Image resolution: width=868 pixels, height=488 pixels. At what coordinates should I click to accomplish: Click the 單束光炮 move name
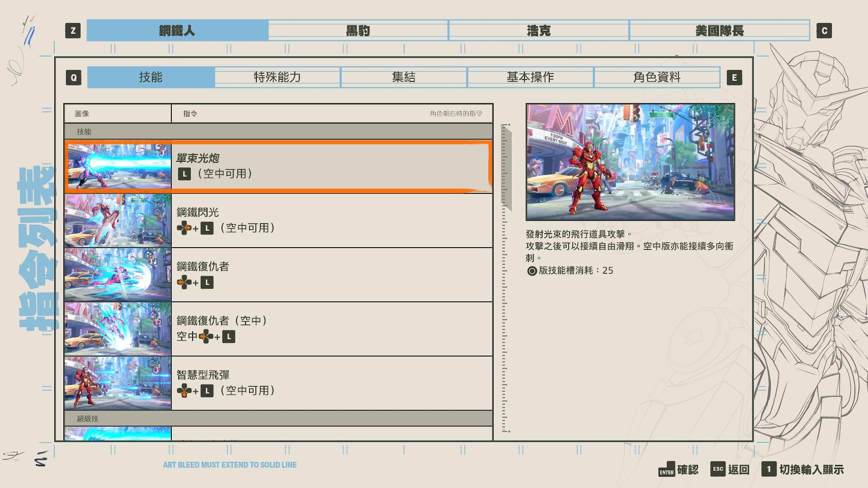(x=198, y=158)
